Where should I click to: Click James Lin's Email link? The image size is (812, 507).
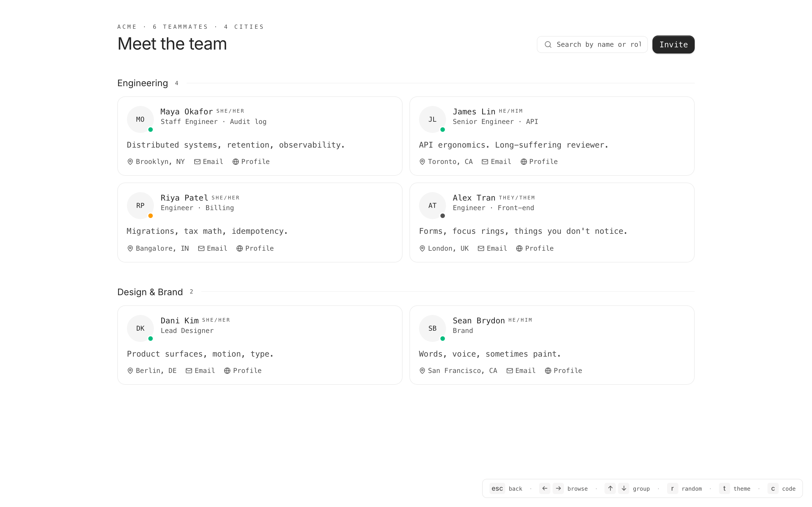pyautogui.click(x=501, y=162)
